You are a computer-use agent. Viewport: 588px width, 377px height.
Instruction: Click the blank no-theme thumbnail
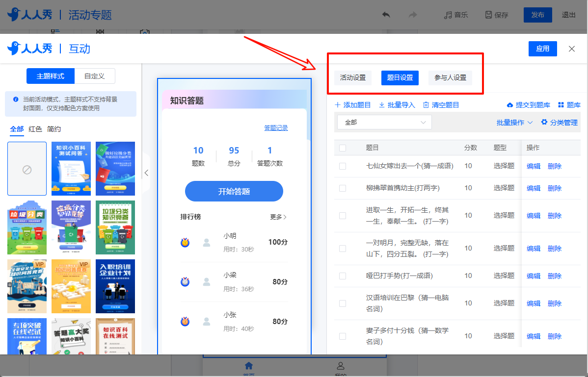27,169
